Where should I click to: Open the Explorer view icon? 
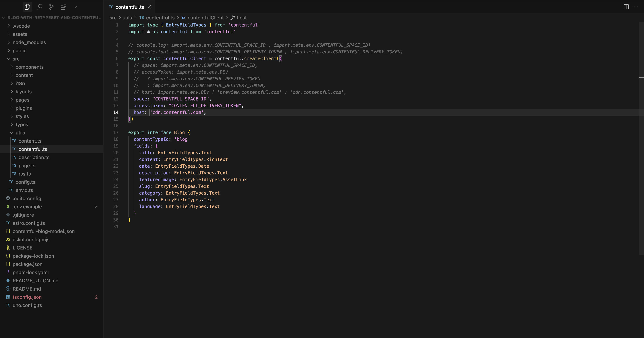[x=27, y=7]
